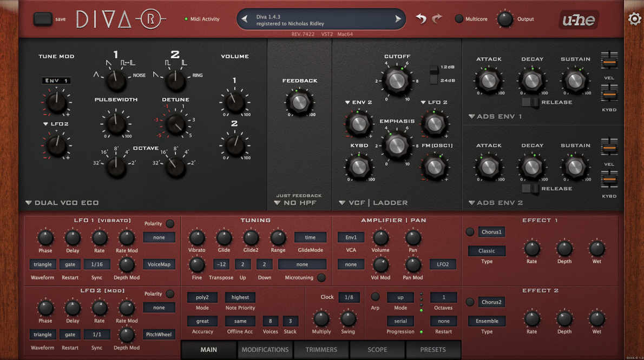Load the next preset arrow
This screenshot has height=360, width=644.
click(398, 19)
